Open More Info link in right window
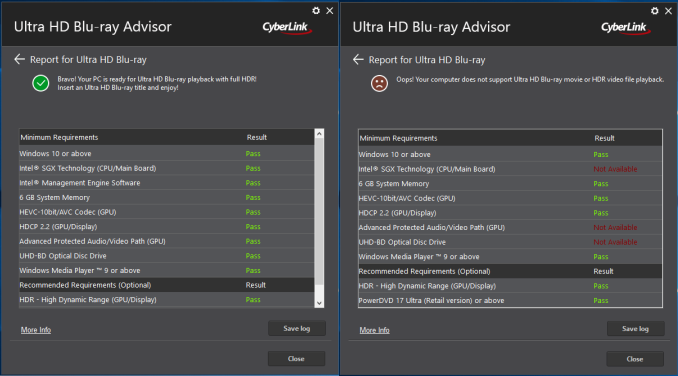 (x=374, y=330)
